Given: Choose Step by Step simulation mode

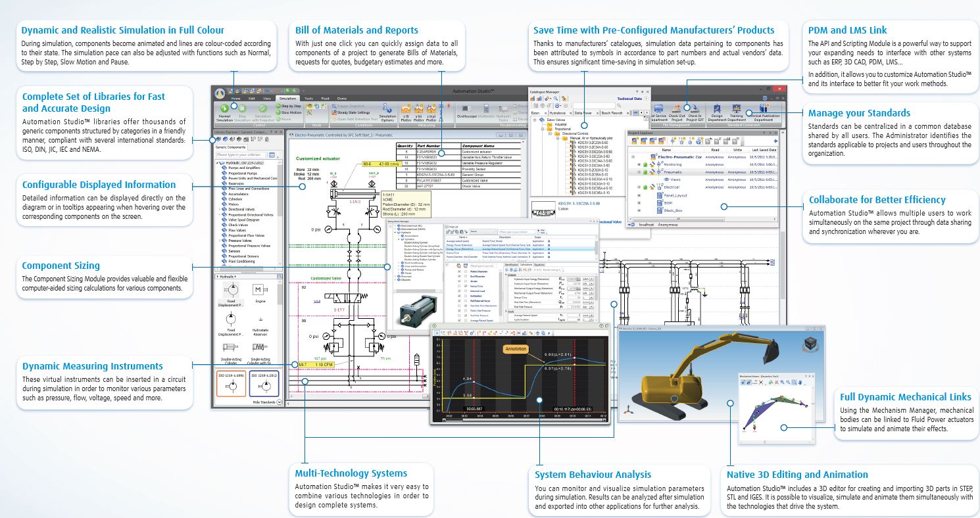Looking at the screenshot, I should click(288, 106).
